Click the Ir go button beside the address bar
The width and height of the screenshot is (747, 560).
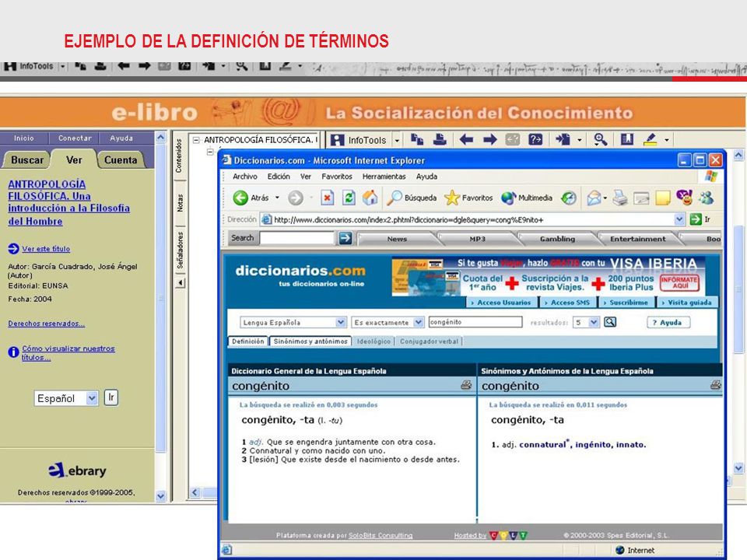click(700, 219)
